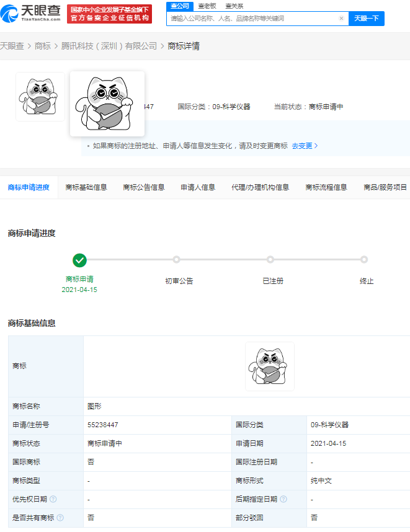Click the 初审公告 progress step circle

click(176, 260)
